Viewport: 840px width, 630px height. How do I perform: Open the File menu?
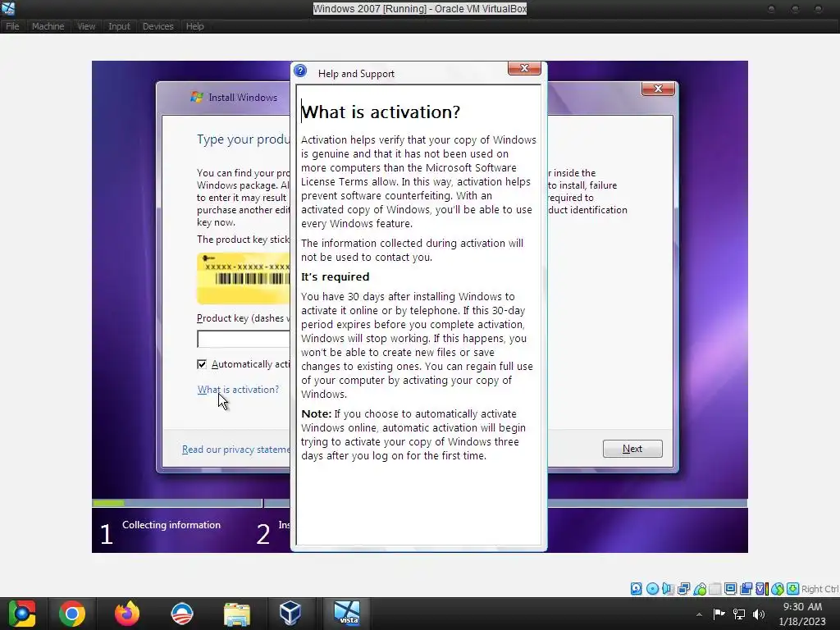click(12, 26)
